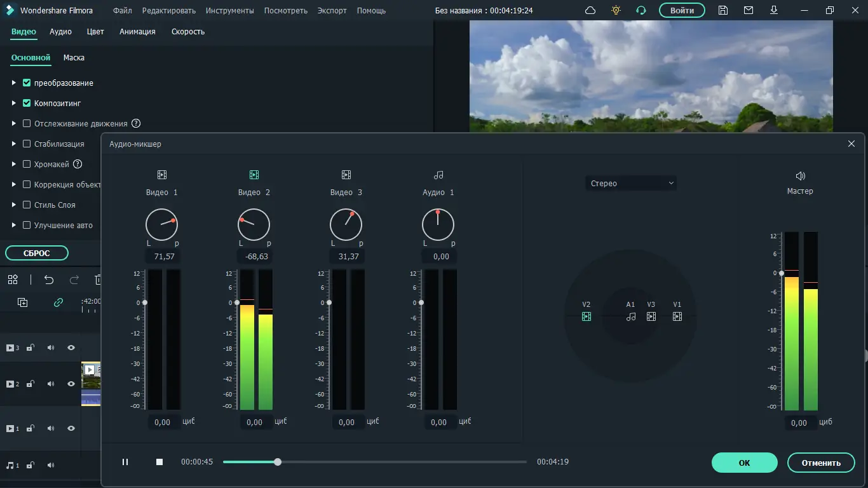The width and height of the screenshot is (868, 488).
Task: Click the undo arrow in timeline toolbar
Action: [49, 280]
